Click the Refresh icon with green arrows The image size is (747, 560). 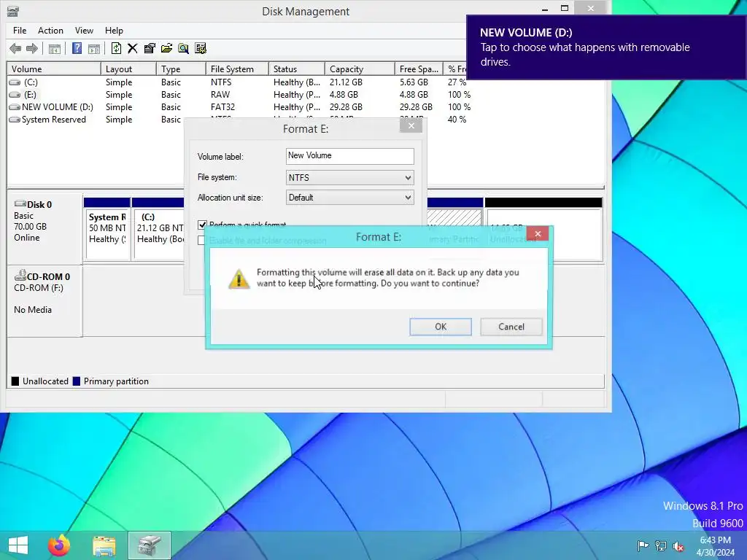point(116,48)
